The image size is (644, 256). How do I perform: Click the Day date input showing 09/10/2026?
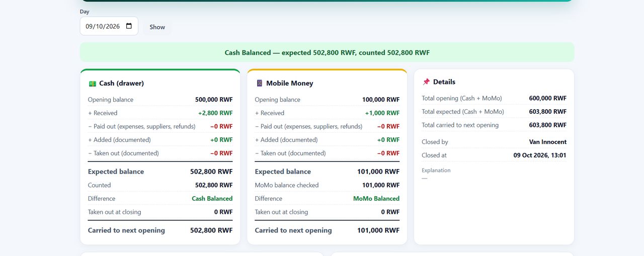click(x=109, y=26)
